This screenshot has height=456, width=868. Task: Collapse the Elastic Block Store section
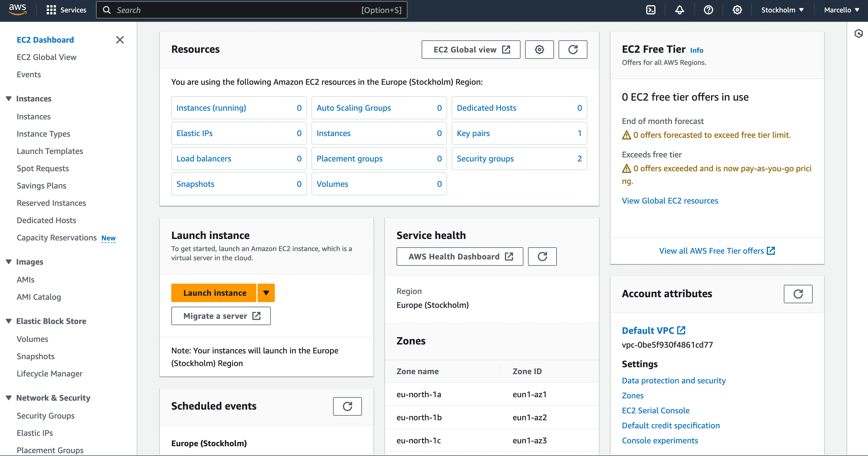(9, 321)
